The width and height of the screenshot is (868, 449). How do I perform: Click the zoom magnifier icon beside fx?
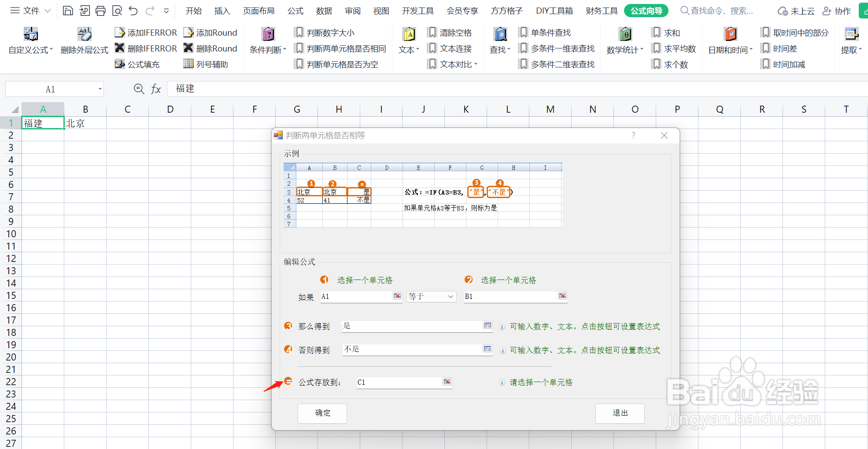pyautogui.click(x=139, y=89)
